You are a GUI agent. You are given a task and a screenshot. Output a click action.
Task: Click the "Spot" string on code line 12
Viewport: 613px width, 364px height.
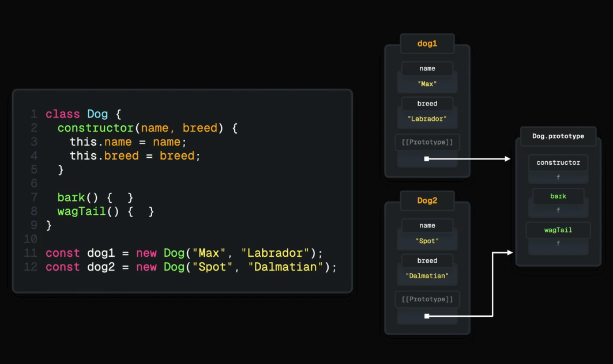[x=212, y=267]
